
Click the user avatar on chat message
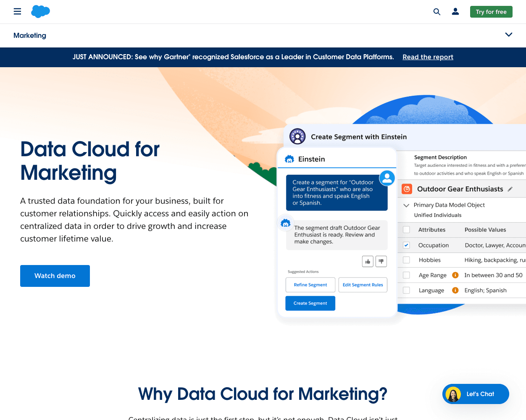(x=387, y=178)
